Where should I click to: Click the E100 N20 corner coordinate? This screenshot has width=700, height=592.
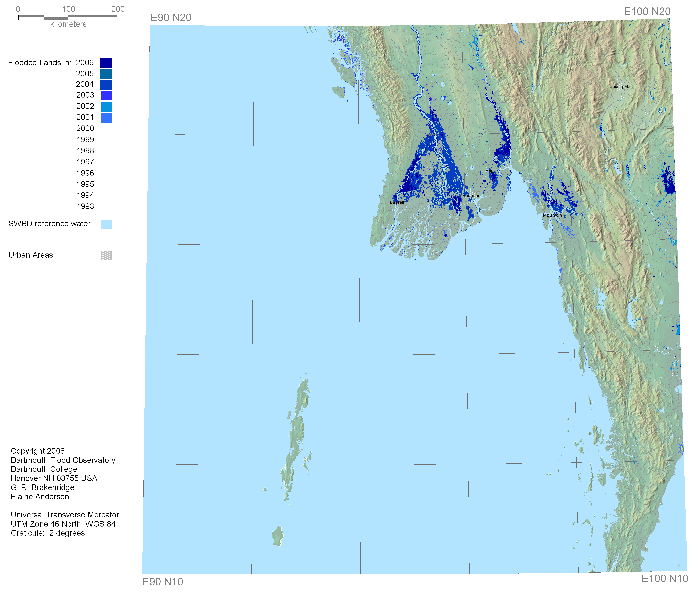click(x=647, y=11)
